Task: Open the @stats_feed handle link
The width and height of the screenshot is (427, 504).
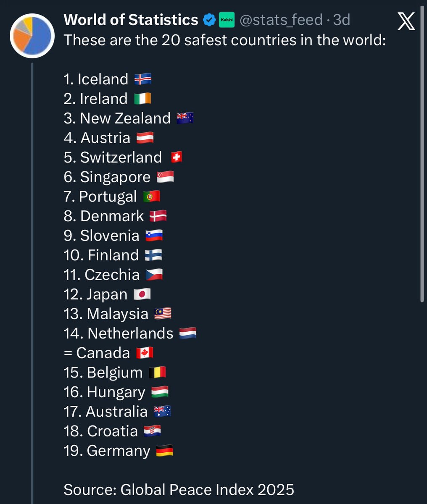Action: pyautogui.click(x=281, y=20)
